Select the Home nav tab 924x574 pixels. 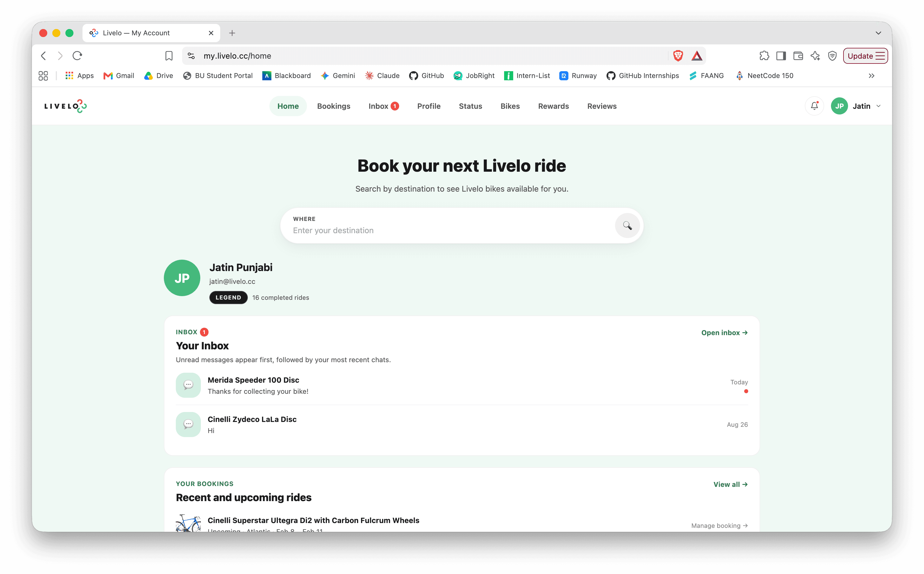(x=288, y=106)
